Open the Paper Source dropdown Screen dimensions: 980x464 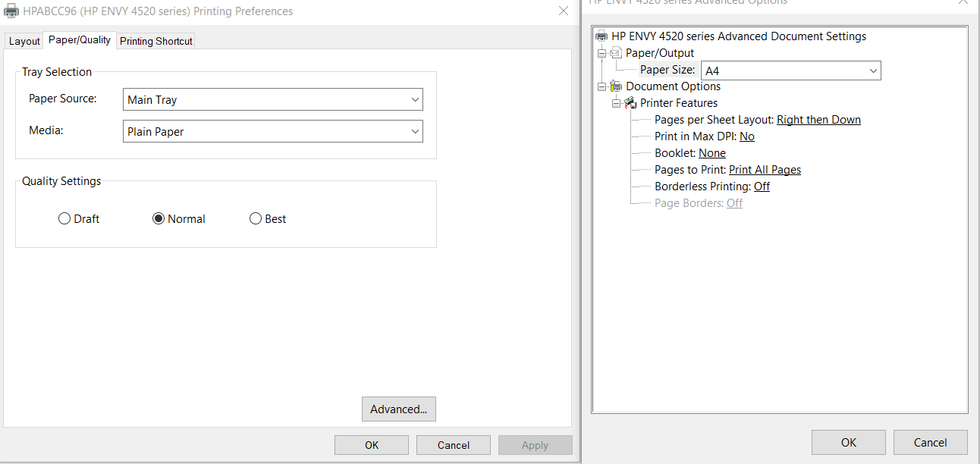(x=273, y=99)
